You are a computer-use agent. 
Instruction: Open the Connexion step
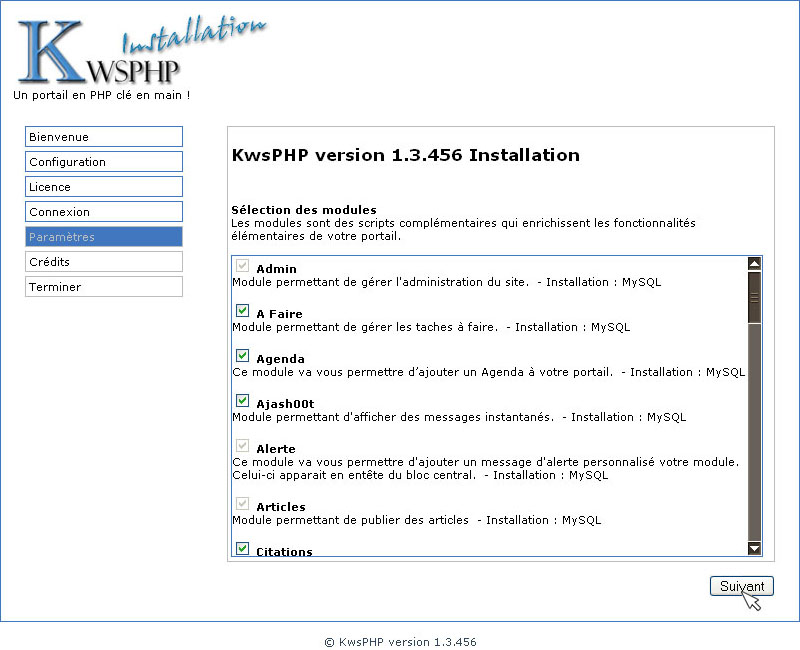(104, 212)
